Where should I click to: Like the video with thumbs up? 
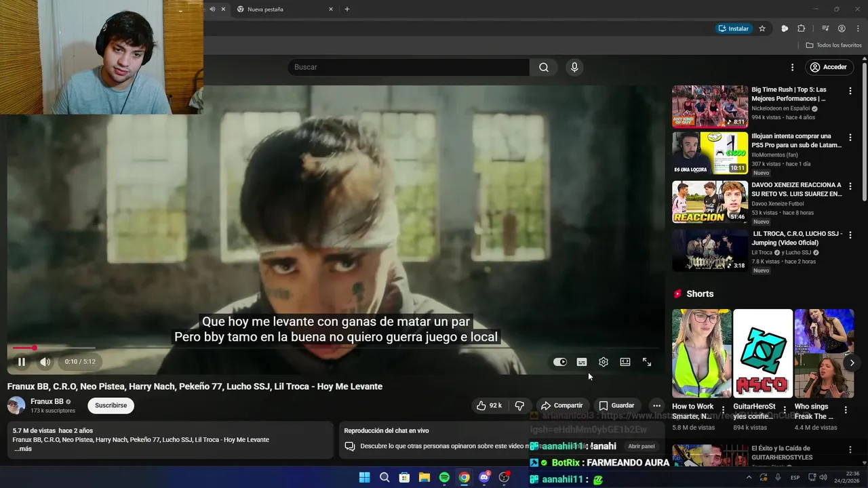[490, 405]
